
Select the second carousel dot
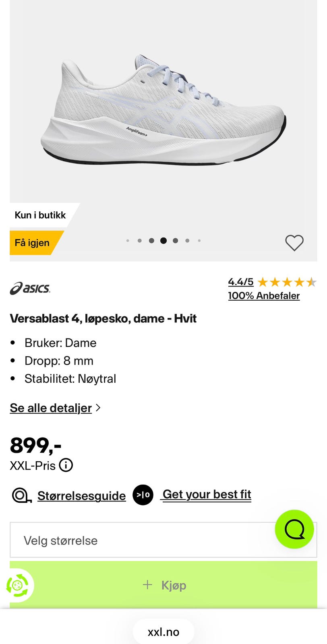[139, 241]
